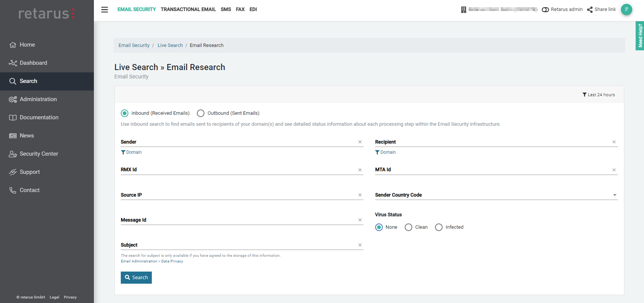Follow the Data Privacy link
This screenshot has height=303, width=644.
[172, 261]
